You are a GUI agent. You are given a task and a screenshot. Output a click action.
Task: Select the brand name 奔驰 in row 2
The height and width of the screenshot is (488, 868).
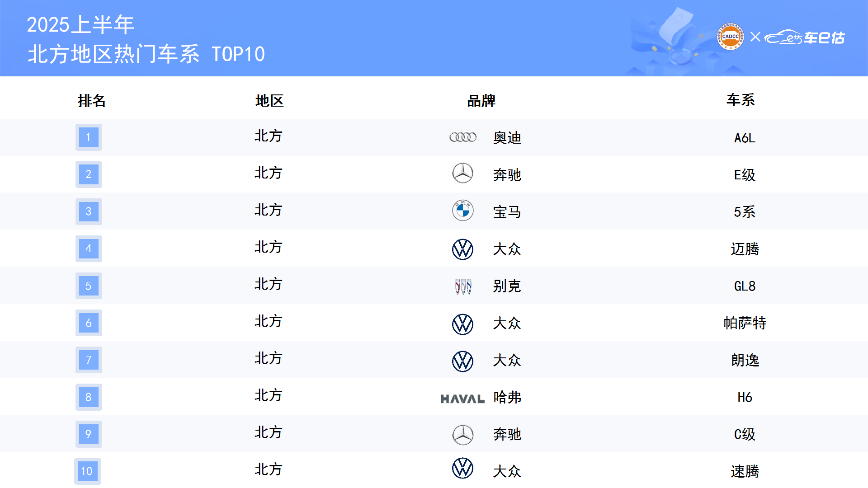tap(507, 175)
